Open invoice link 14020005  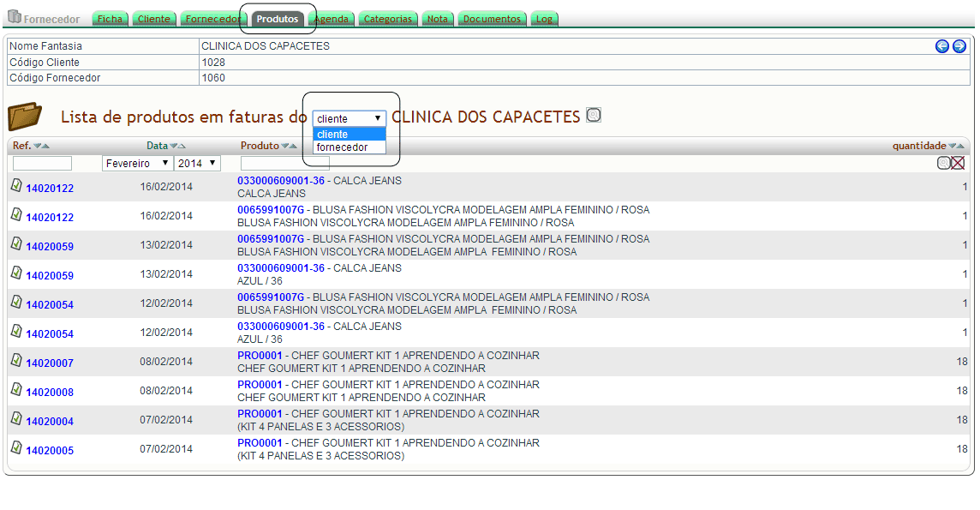coord(50,451)
